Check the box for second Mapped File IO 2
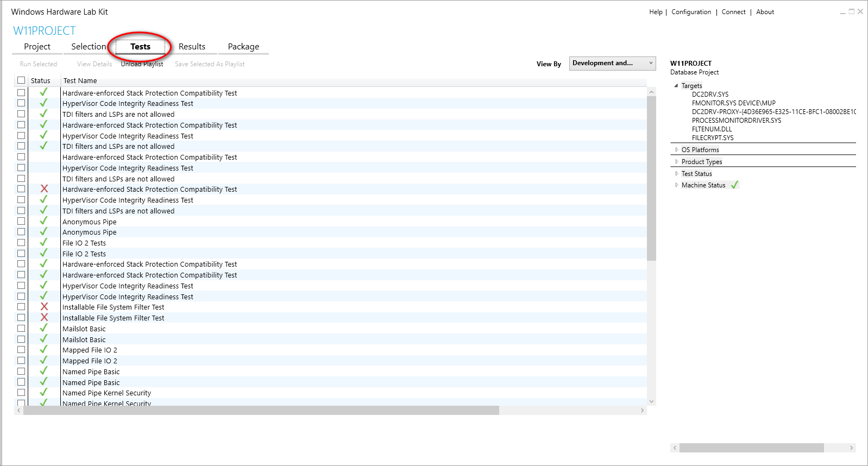 point(21,360)
